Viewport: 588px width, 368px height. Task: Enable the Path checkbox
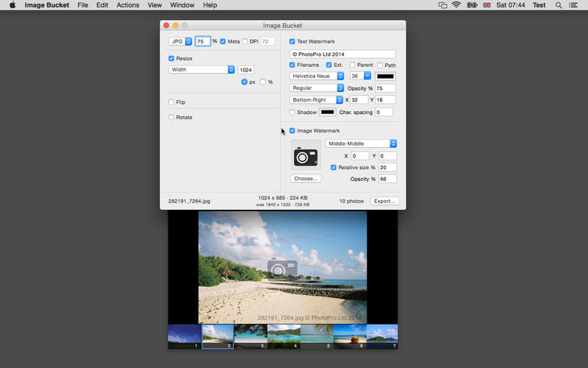(x=380, y=65)
